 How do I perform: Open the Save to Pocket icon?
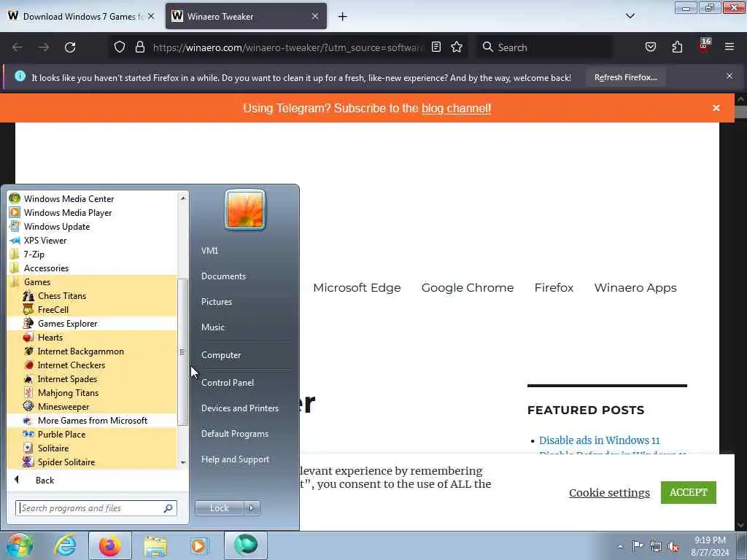[650, 47]
